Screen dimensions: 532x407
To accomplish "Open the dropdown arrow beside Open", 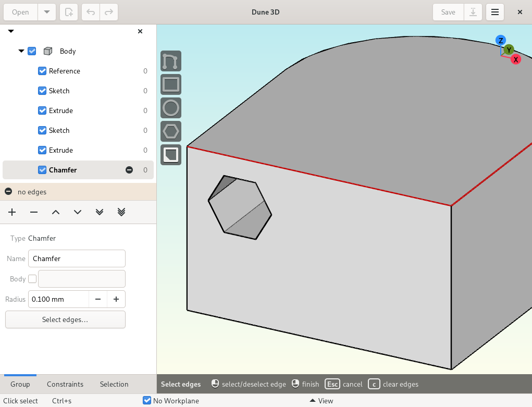I will click(x=47, y=12).
